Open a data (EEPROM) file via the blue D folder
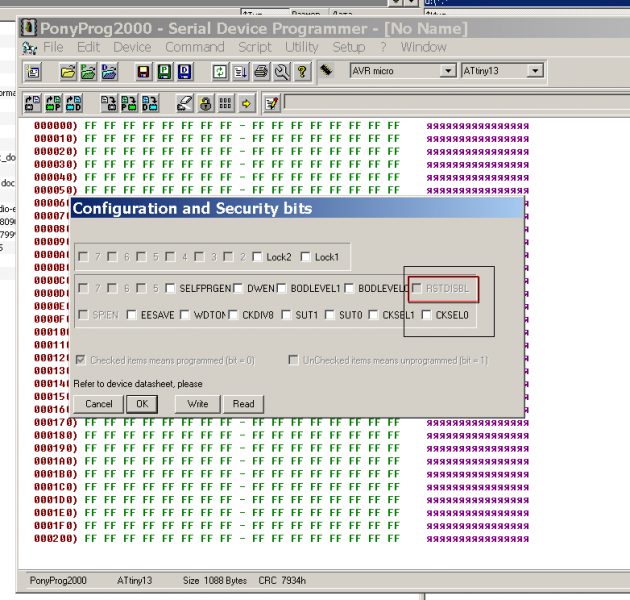Image resolution: width=630 pixels, height=600 pixels. click(108, 72)
